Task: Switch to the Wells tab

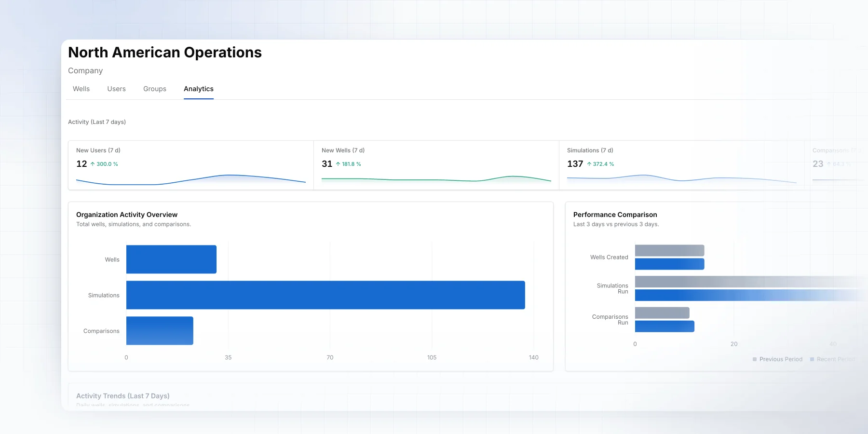Action: 81,89
